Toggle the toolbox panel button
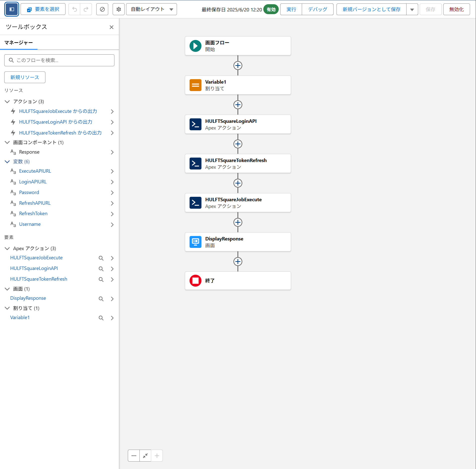Viewport: 476px width, 469px height. pos(12,9)
